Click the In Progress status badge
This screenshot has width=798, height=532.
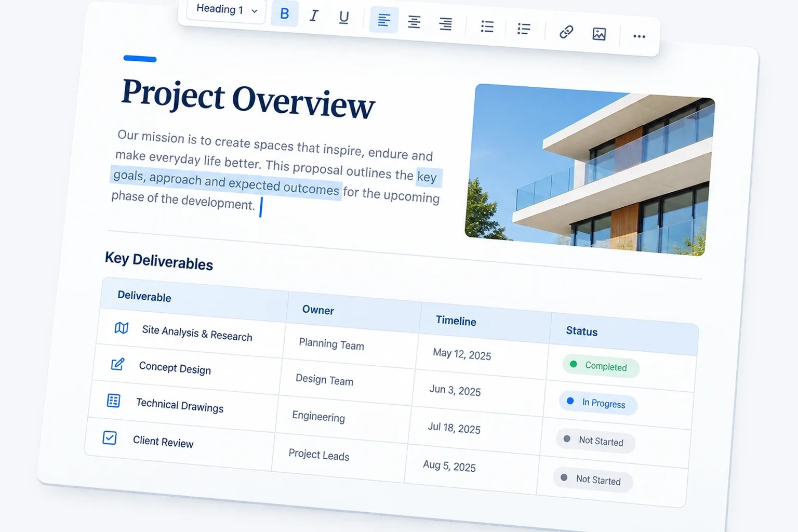[598, 403]
